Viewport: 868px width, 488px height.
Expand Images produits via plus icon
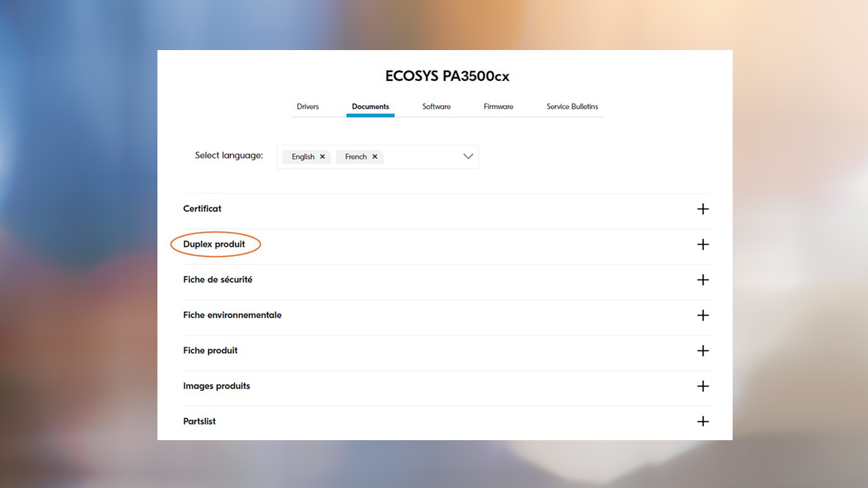(702, 386)
